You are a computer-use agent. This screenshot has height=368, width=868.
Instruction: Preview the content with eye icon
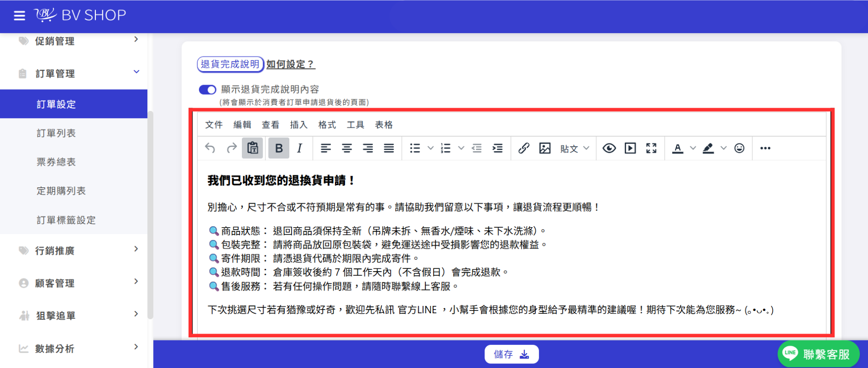(609, 148)
